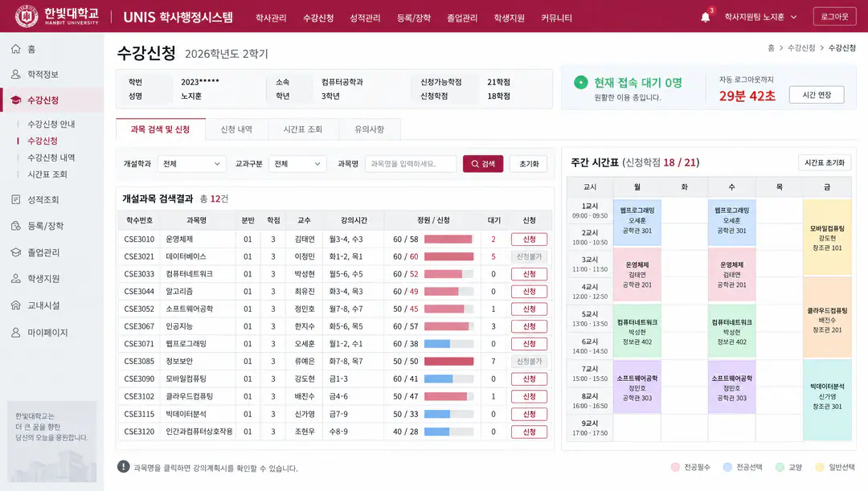Image resolution: width=868 pixels, height=491 pixels.
Task: Click the 강의시간 column header
Action: [354, 220]
